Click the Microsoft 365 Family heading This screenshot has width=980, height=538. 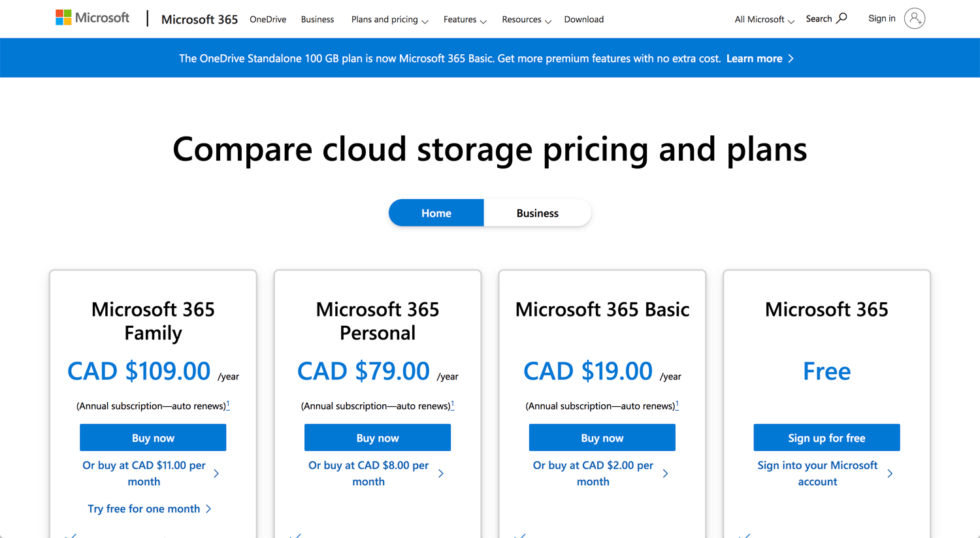click(153, 321)
